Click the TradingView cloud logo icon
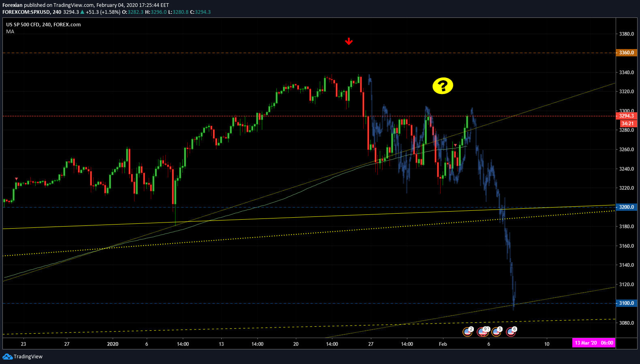Image resolution: width=640 pixels, height=364 pixels. 7,356
